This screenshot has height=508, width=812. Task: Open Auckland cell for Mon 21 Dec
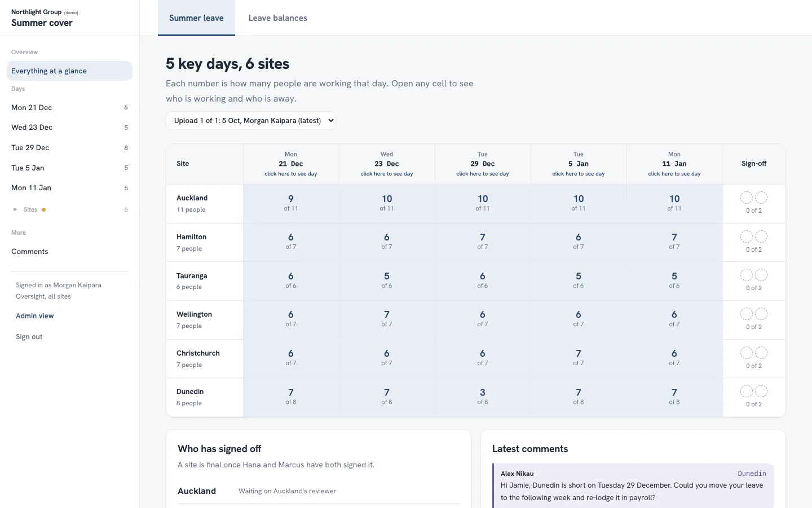tap(291, 203)
